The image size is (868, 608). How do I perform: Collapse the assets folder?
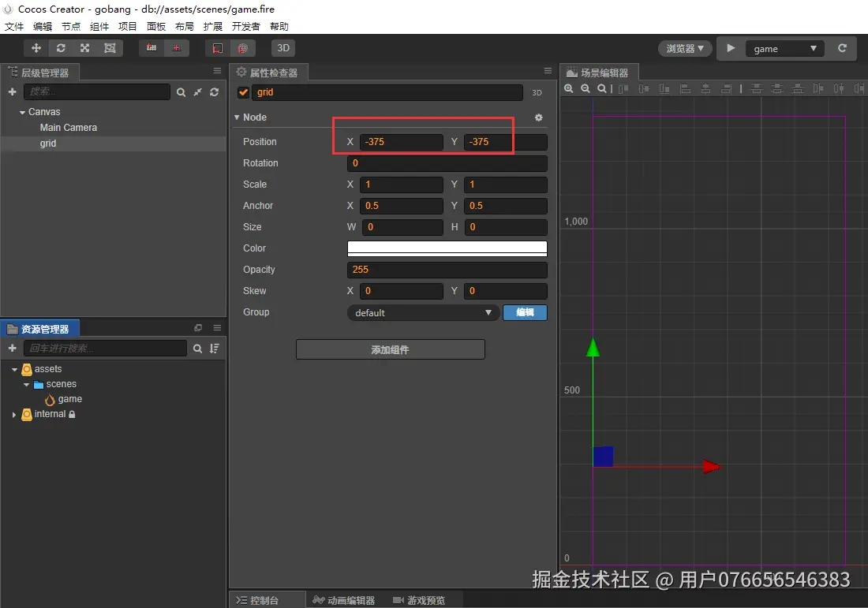(x=14, y=370)
